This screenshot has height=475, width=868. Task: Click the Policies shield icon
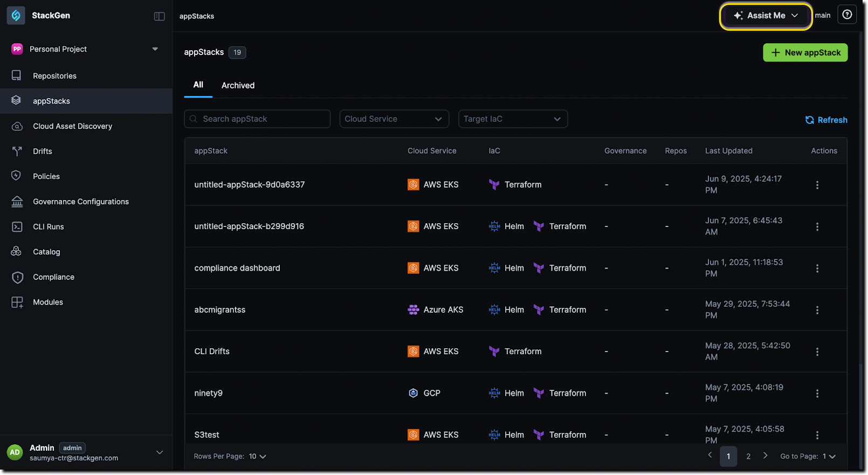click(x=16, y=176)
